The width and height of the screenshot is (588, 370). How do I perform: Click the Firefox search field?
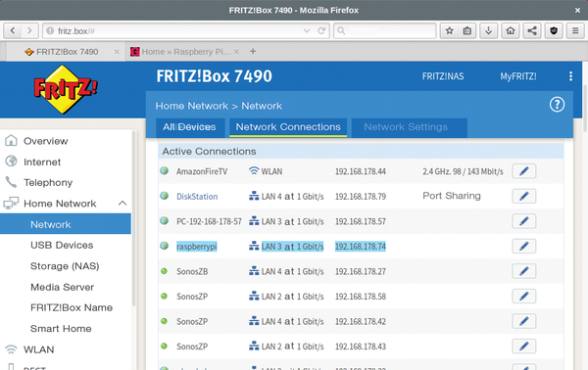[x=384, y=30]
